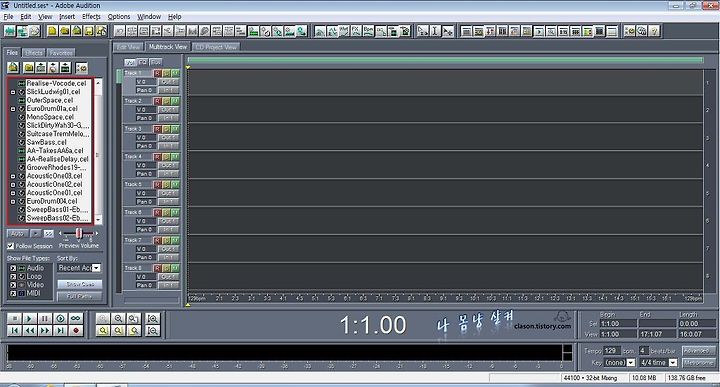The width and height of the screenshot is (720, 387).
Task: Select SawBass.cel in file list
Action: 46,142
